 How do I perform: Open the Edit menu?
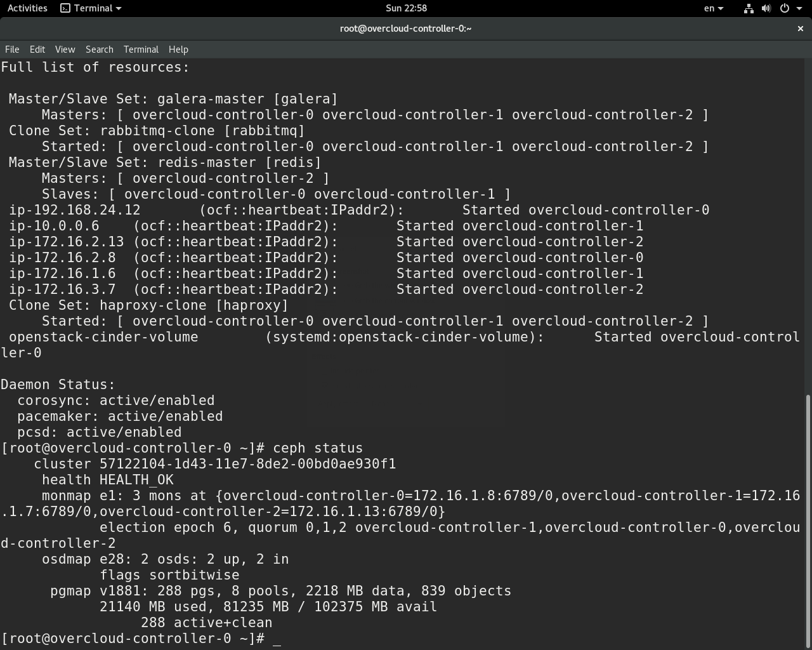pos(37,50)
